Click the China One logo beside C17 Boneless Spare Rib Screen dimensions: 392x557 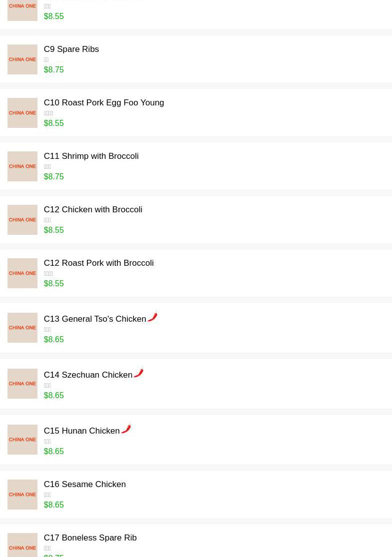tap(22, 546)
